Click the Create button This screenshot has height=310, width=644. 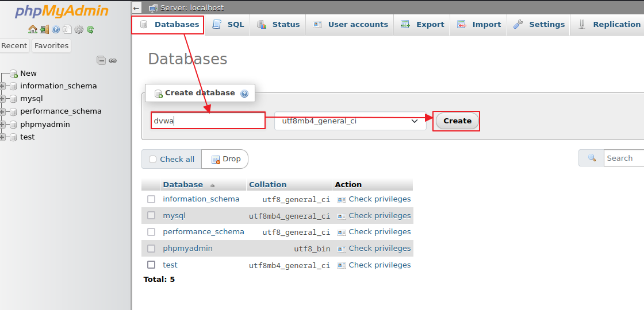tap(457, 121)
